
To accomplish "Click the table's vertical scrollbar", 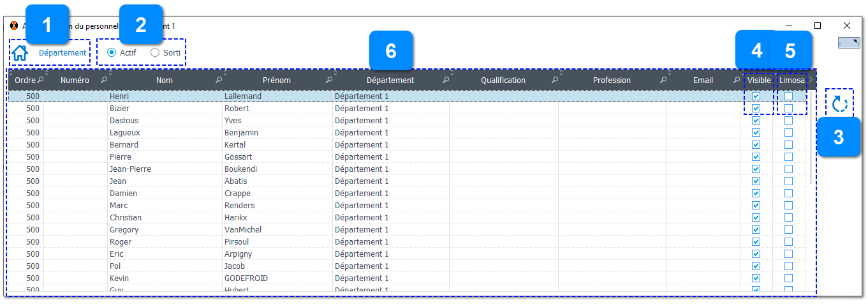I will (811, 141).
